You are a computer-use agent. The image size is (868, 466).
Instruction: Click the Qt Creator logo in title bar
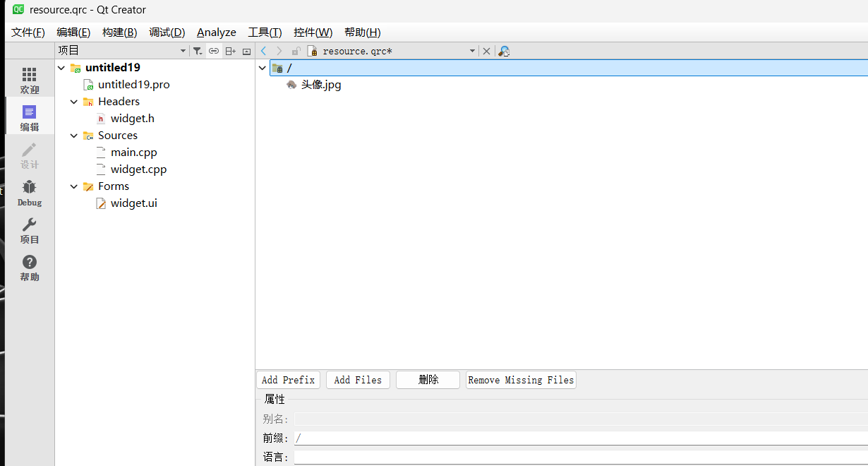(x=18, y=10)
